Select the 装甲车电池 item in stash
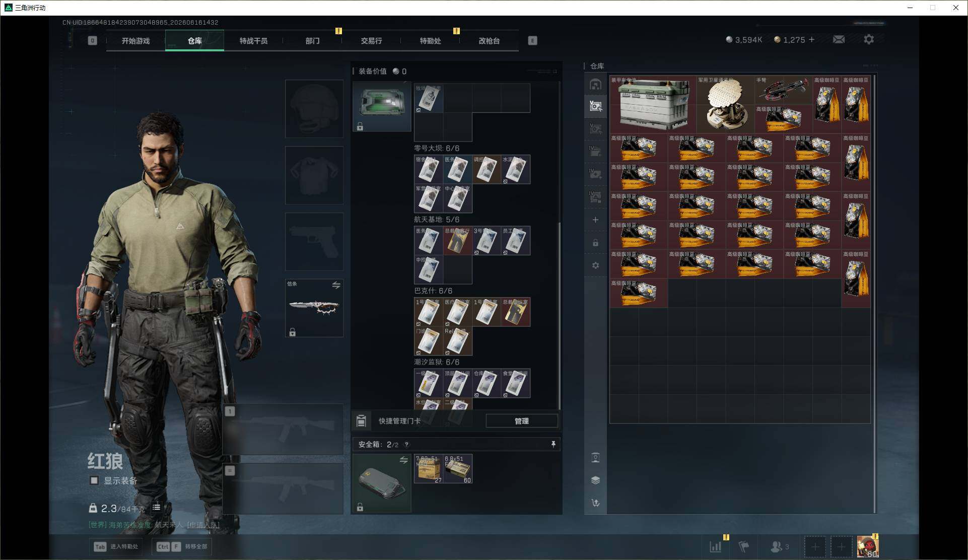Viewport: 968px width, 560px height. click(x=653, y=104)
